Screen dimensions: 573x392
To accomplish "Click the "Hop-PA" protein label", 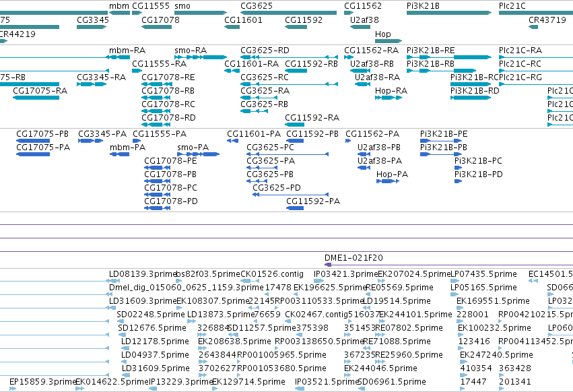I will click(392, 174).
